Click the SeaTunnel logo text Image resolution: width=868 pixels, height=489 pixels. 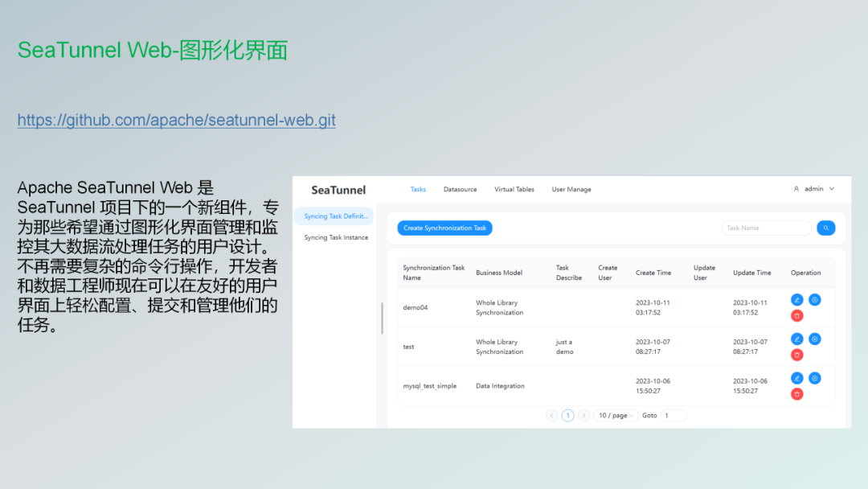tap(338, 190)
